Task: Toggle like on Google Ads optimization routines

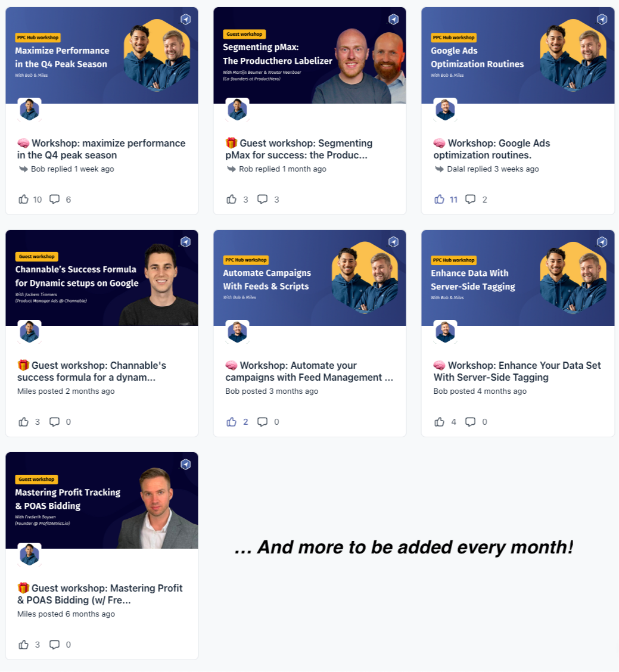Action: pos(440,200)
